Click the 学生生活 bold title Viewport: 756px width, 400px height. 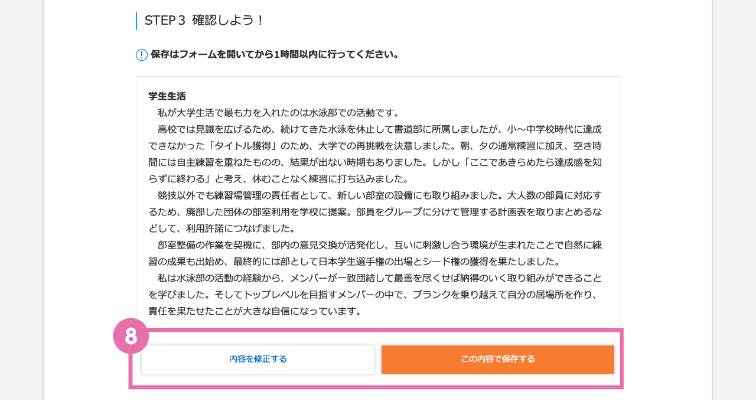point(167,96)
